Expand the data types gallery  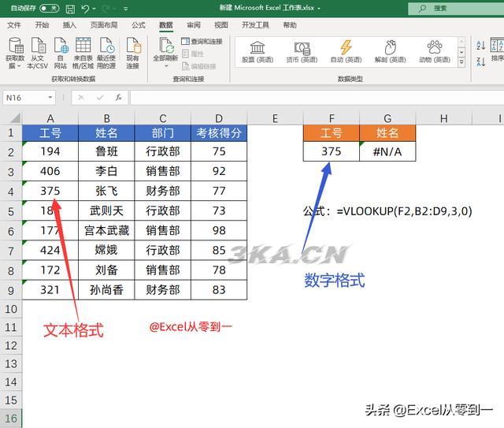tap(461, 62)
